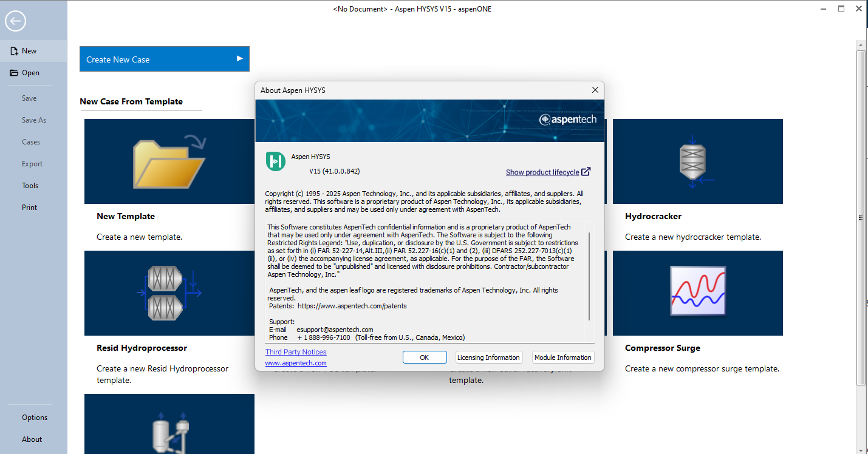Open Options in the sidebar

[35, 418]
